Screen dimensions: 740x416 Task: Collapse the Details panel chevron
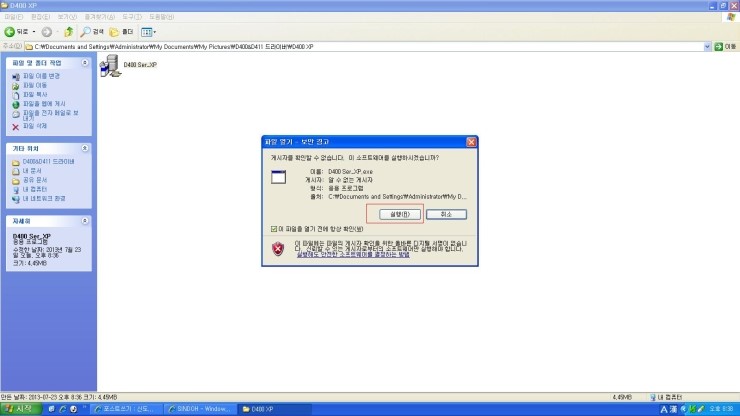[x=85, y=221]
